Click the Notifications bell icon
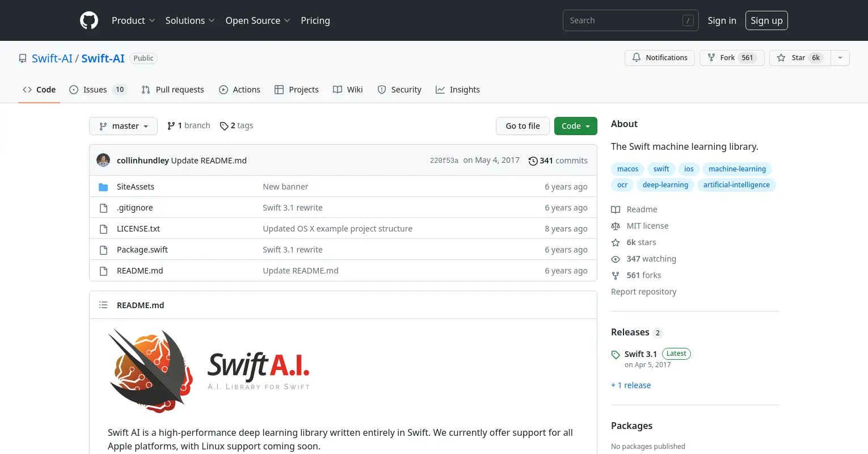Image resolution: width=868 pixels, height=454 pixels. coord(636,57)
